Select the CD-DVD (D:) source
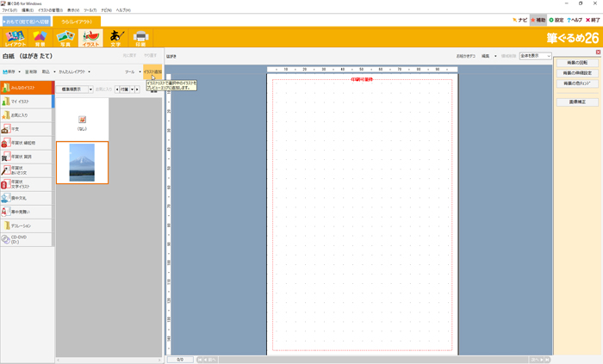This screenshot has height=364, width=603. pyautogui.click(x=26, y=239)
